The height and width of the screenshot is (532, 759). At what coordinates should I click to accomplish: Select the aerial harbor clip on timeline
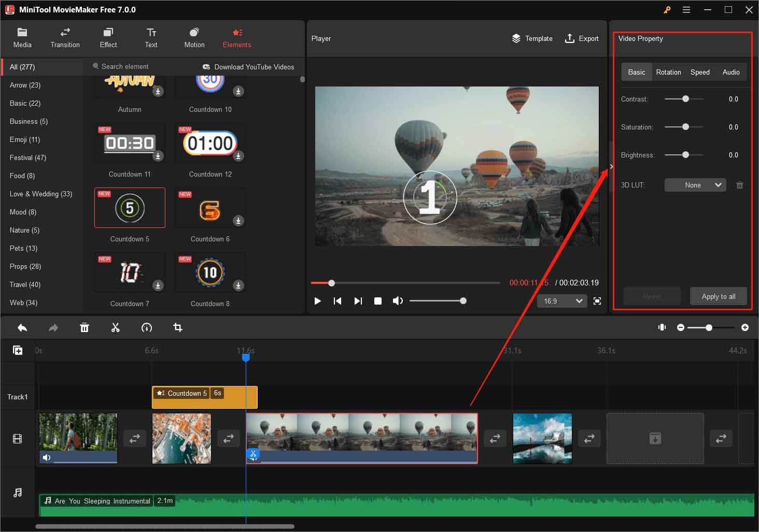click(181, 438)
